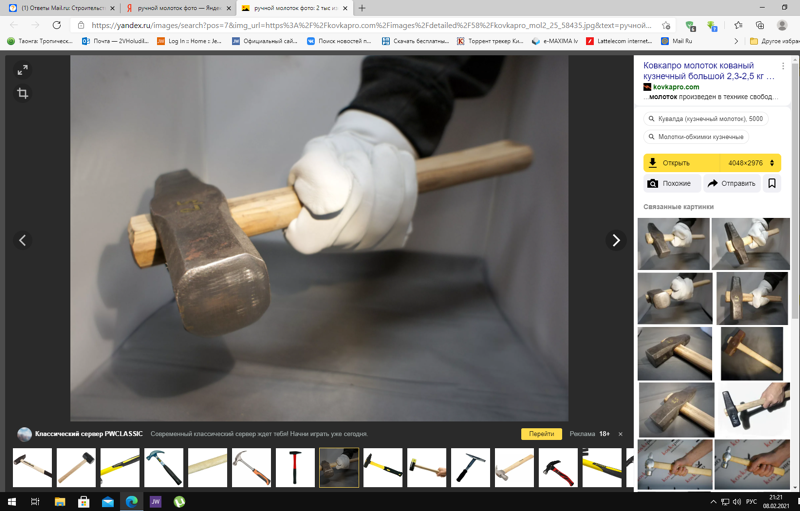The height and width of the screenshot is (511, 800).
Task: Open Таонга: Тропическ... bookmark
Action: pyautogui.click(x=40, y=41)
